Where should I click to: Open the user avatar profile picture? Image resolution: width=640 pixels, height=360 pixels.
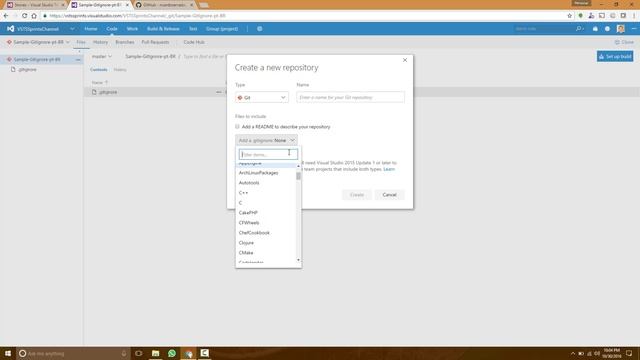(620, 29)
